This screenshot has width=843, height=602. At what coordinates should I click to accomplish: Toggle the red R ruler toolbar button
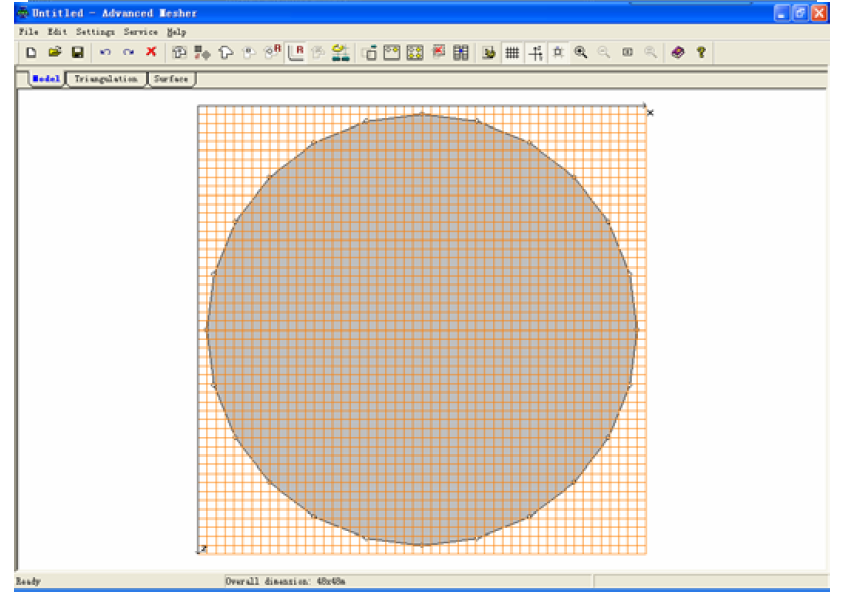coord(296,52)
